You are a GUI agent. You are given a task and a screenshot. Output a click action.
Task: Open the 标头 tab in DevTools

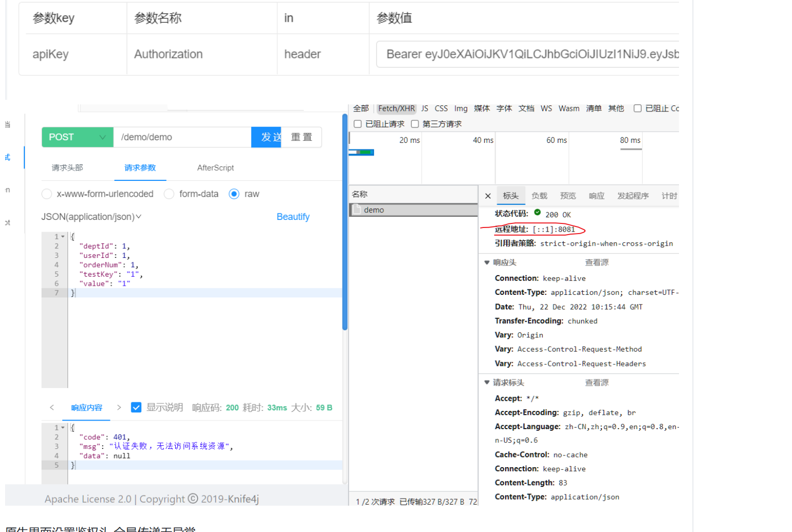coord(511,196)
